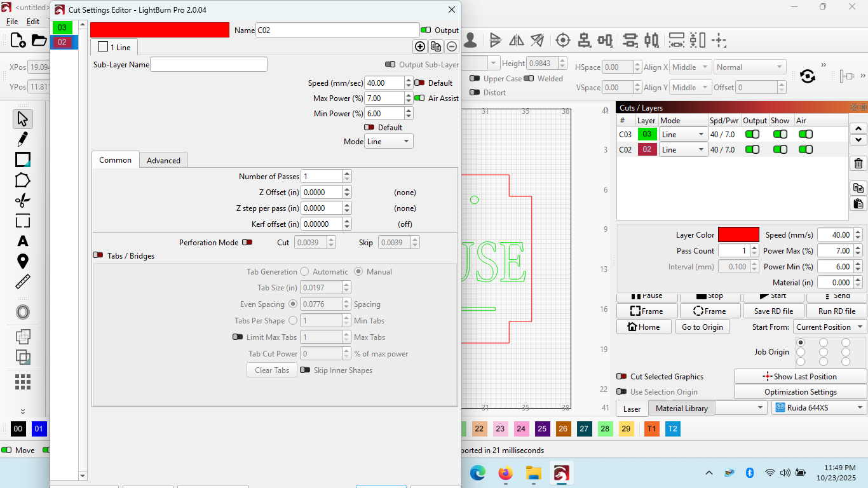Select the Position Laser marker tool
868x488 pixels.
(x=23, y=261)
